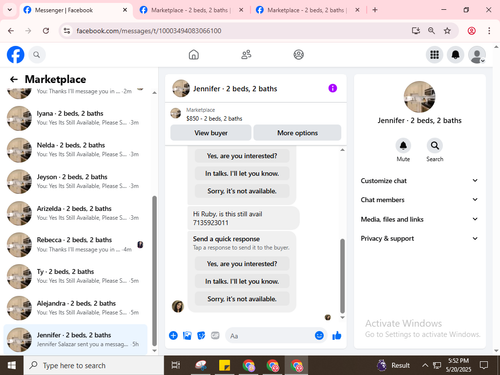The height and width of the screenshot is (375, 500).
Task: Send lower 'Yes, are you interested?' response
Action: coord(242,264)
